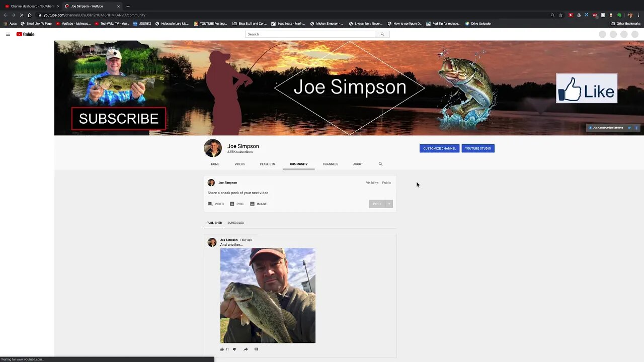Screen dimensions: 644x362
Task: Open 'Rod Tip for replace...' bookmark
Action: tap(443, 24)
